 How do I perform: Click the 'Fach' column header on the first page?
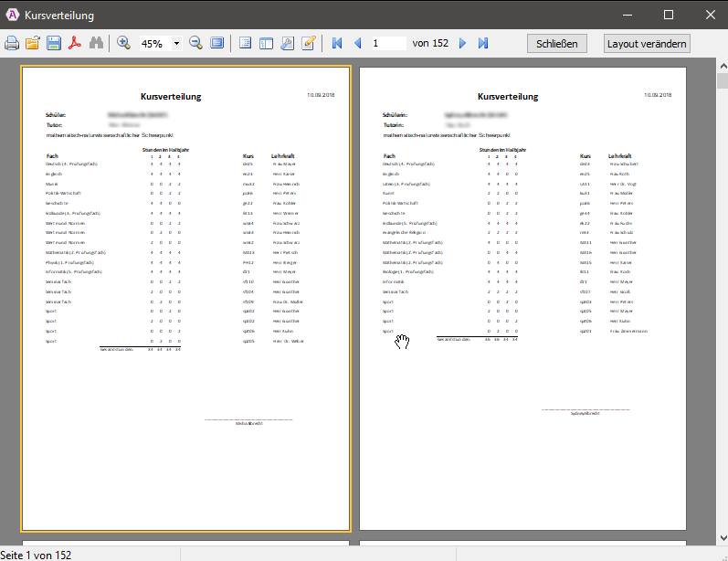click(x=52, y=156)
